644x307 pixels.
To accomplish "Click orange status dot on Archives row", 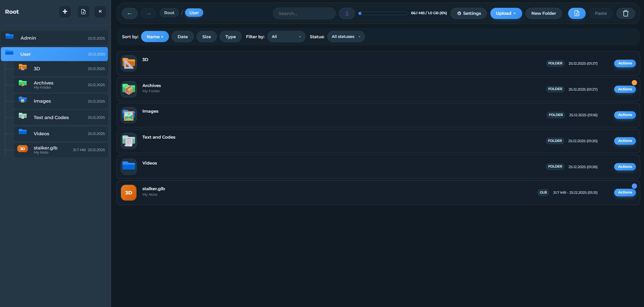I will point(634,83).
